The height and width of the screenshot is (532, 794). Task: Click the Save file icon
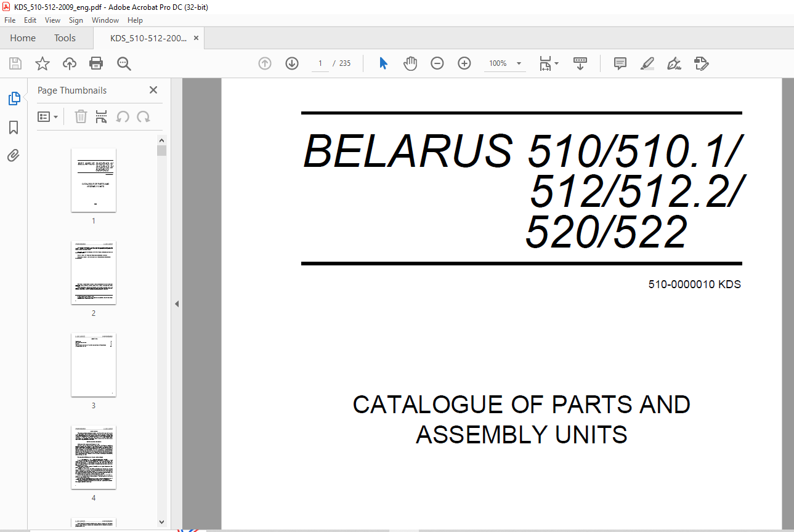15,63
